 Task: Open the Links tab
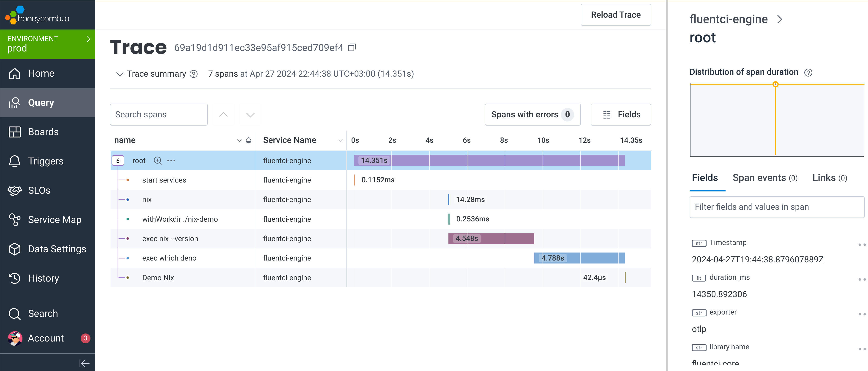829,178
